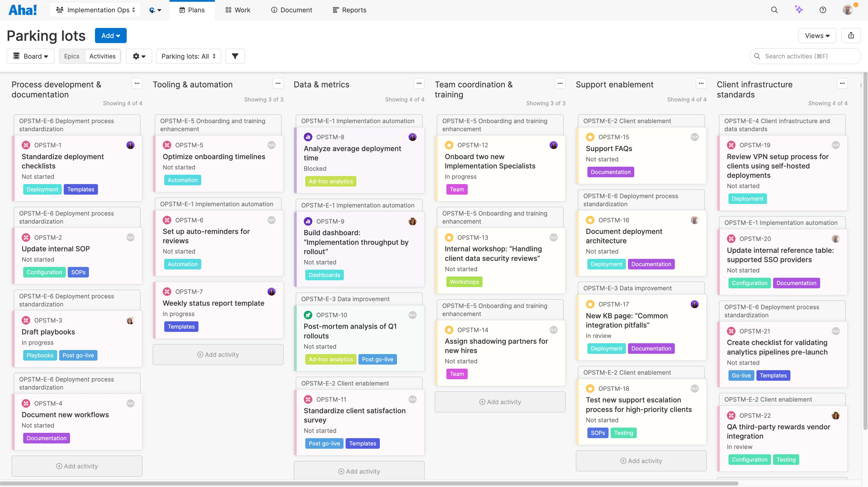
Task: Open the Reports section
Action: point(349,10)
